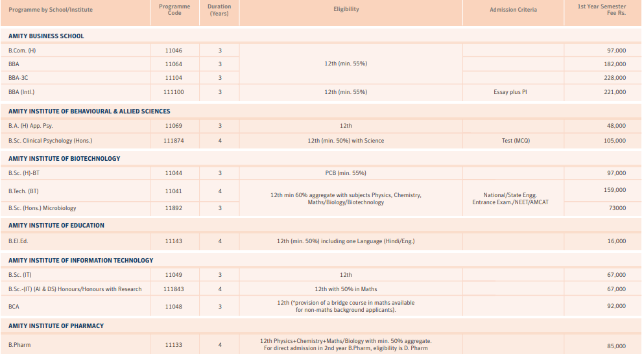The width and height of the screenshot is (644, 354).
Task: Open the B.Sc.-(IT) (AI & DS) Honours programme
Action: (75, 289)
